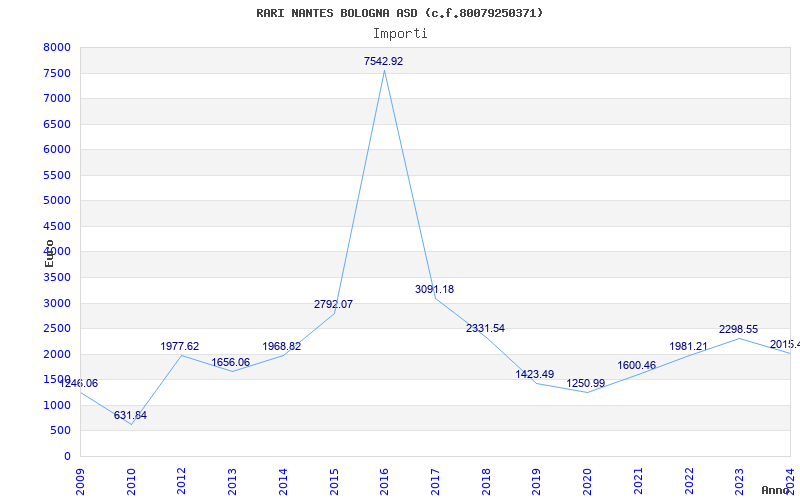Select the 5500 y-axis tick label
The height and width of the screenshot is (500, 800).
[x=57, y=176]
